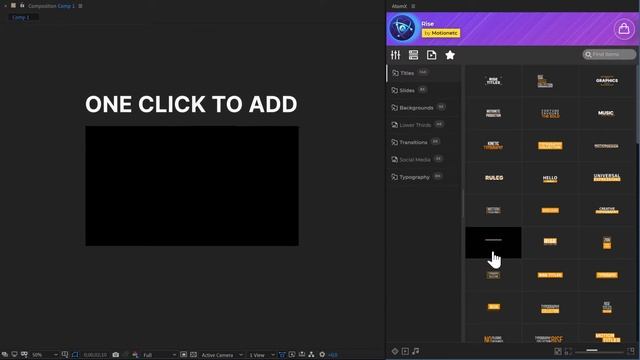Click the music note icon in AtomX footer
Screen dimensions: 640x360
coord(416,351)
